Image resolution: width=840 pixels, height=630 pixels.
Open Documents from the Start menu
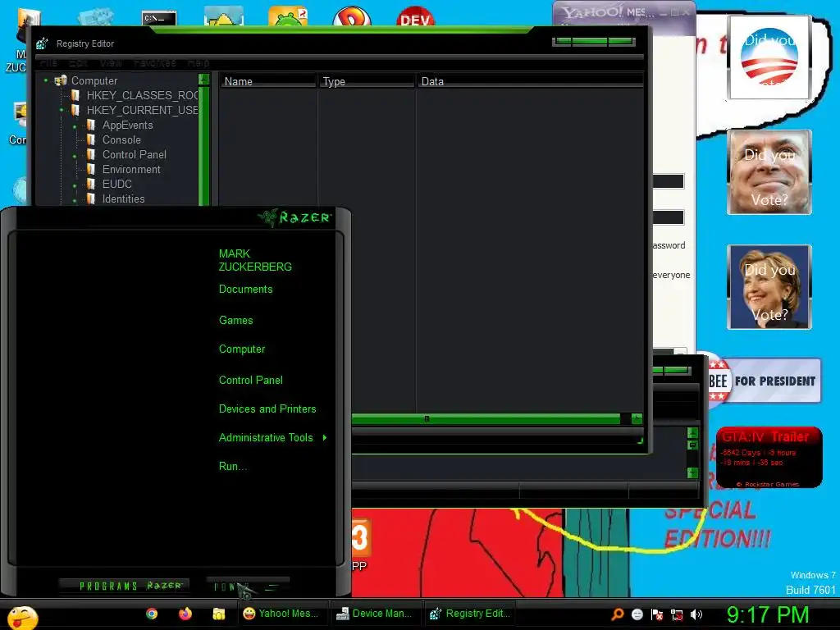click(246, 290)
